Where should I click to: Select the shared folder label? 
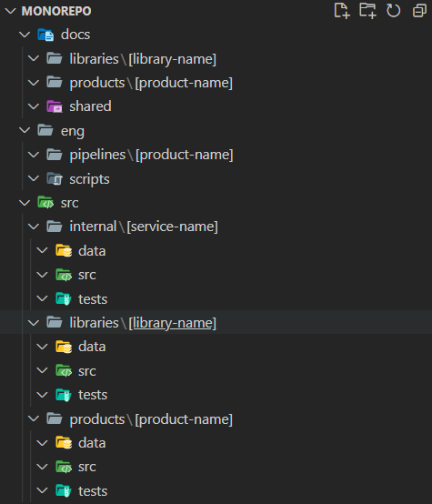tap(90, 106)
